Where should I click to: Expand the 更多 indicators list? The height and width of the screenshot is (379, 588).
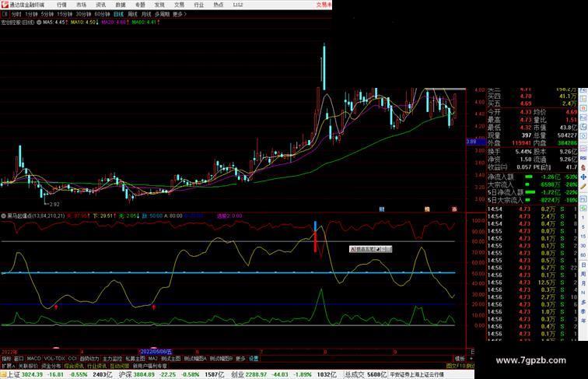[240, 359]
